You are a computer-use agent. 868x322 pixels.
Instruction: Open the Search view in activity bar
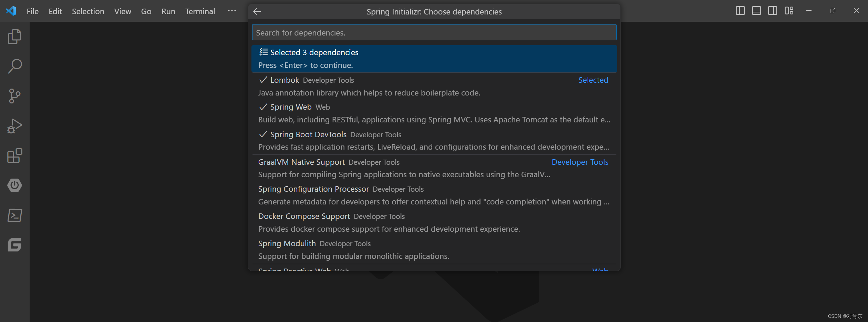tap(14, 66)
